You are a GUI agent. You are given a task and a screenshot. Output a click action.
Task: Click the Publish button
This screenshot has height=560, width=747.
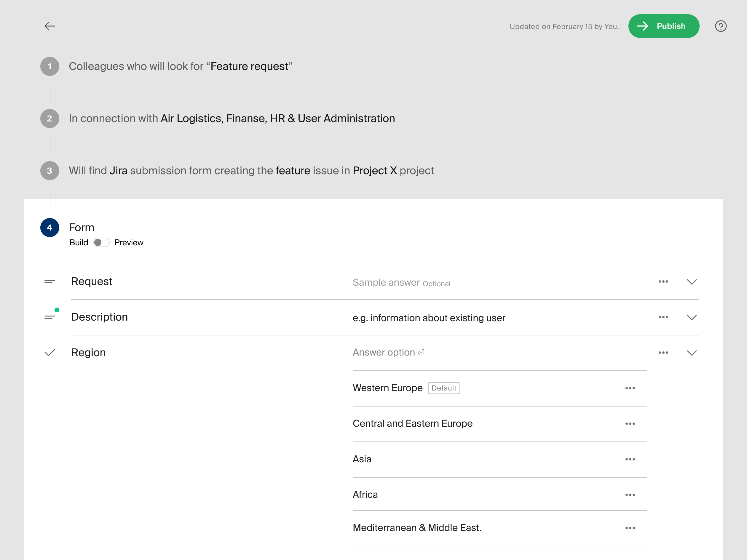tap(663, 26)
